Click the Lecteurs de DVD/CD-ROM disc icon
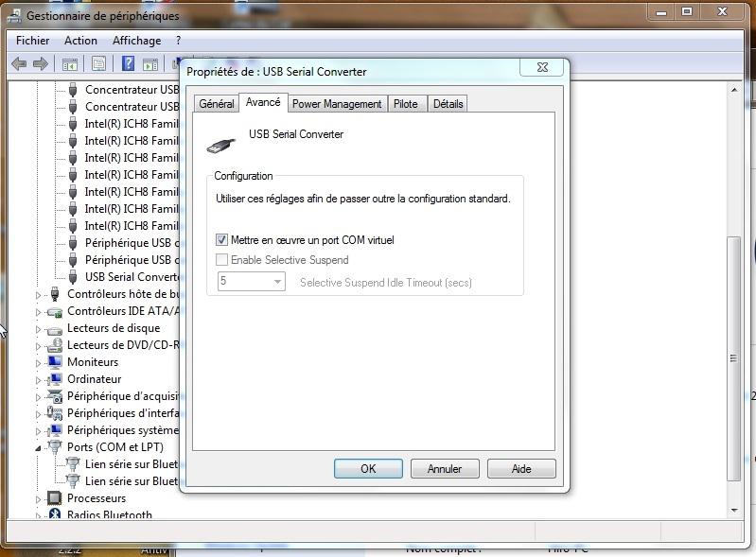The image size is (756, 557). pyautogui.click(x=55, y=345)
